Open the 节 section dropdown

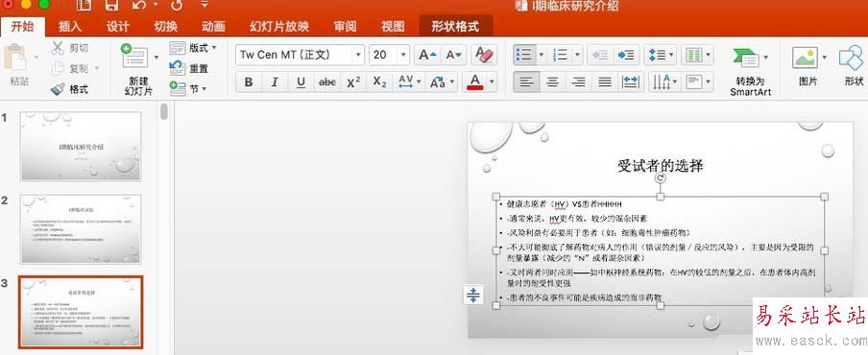point(189,88)
